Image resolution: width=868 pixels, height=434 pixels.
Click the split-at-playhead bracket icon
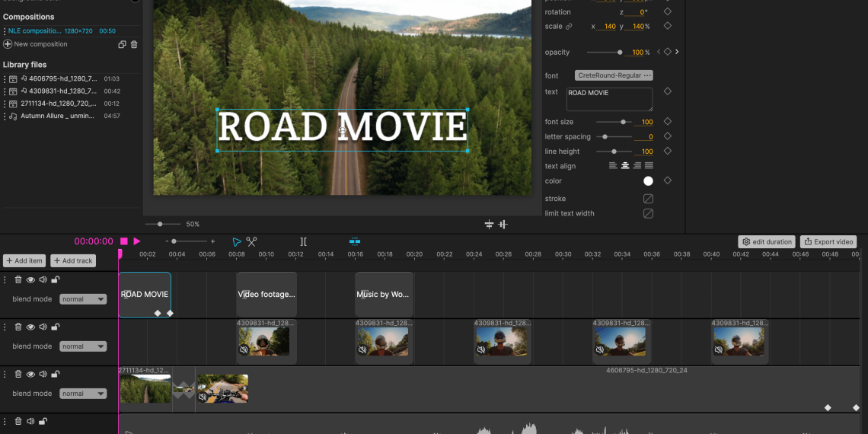click(303, 241)
